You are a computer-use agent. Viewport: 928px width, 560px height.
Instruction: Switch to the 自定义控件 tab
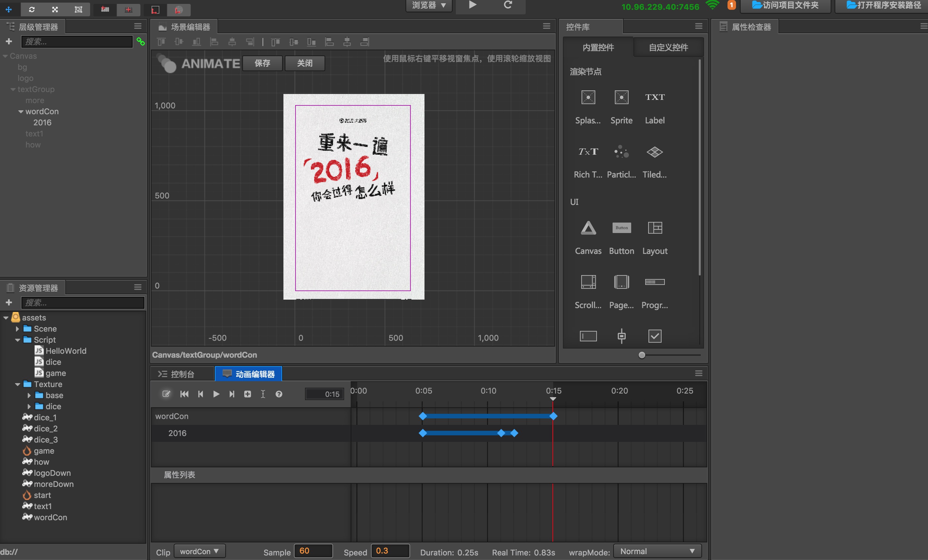pyautogui.click(x=668, y=47)
